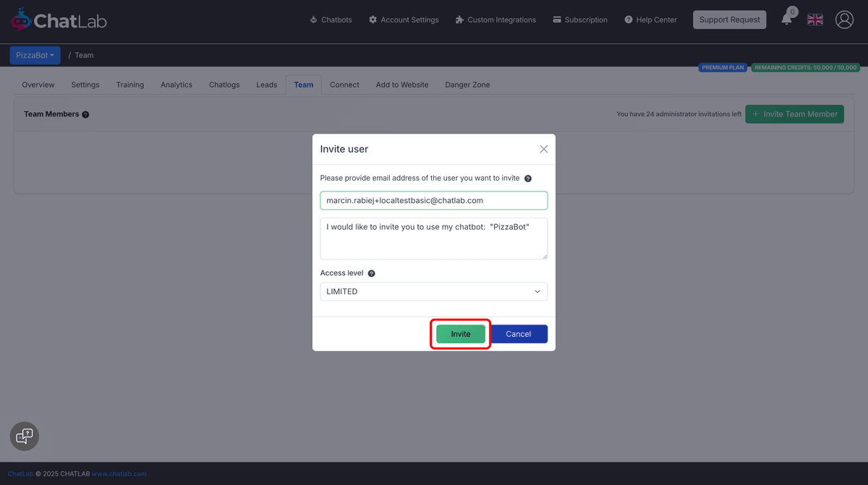Open the www.chatlab.com footer link
The image size is (868, 485).
(119, 473)
